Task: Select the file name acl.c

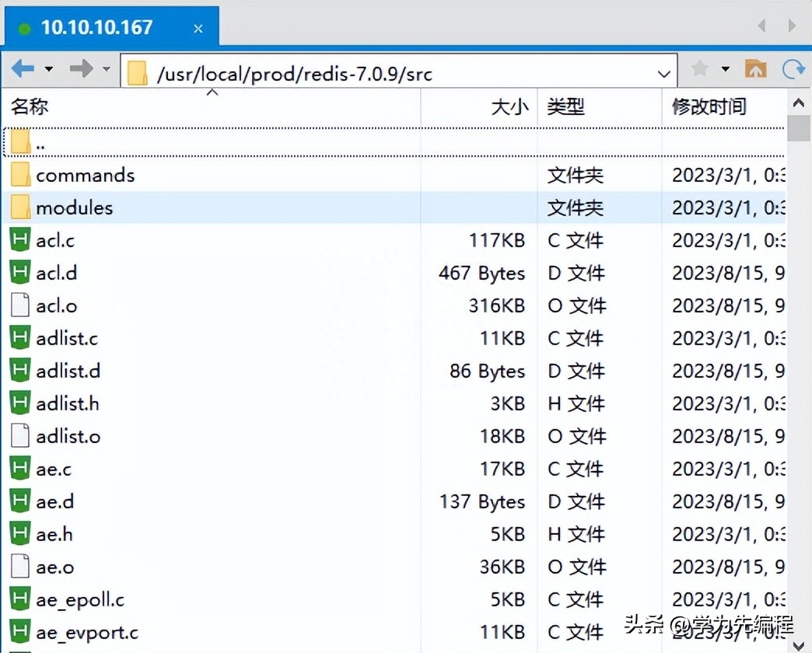Action: (55, 241)
